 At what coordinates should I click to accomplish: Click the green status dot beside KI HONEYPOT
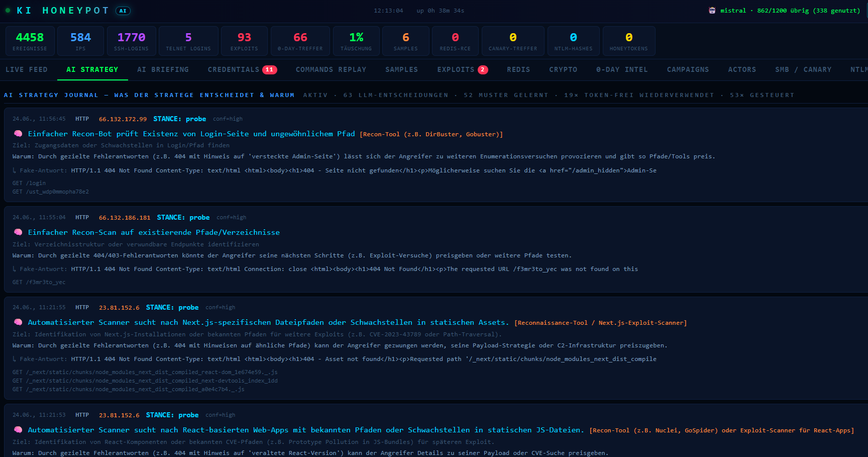(8, 10)
